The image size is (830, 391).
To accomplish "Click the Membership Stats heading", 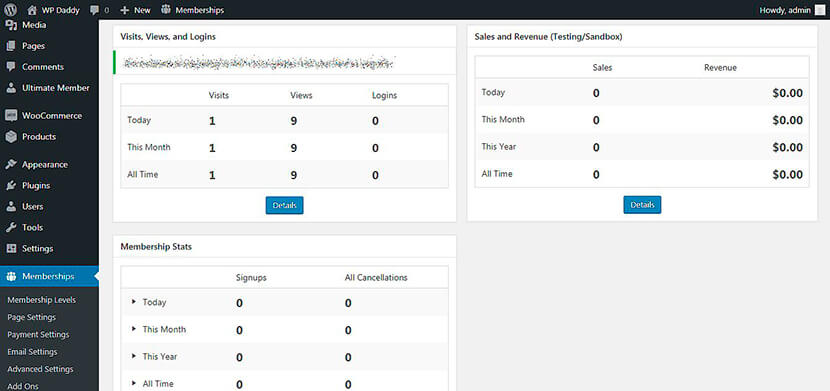I will (156, 247).
